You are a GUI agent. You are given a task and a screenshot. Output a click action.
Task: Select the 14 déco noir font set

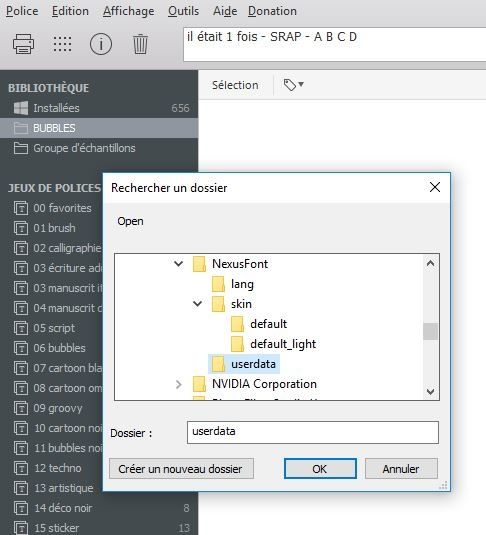(99, 508)
